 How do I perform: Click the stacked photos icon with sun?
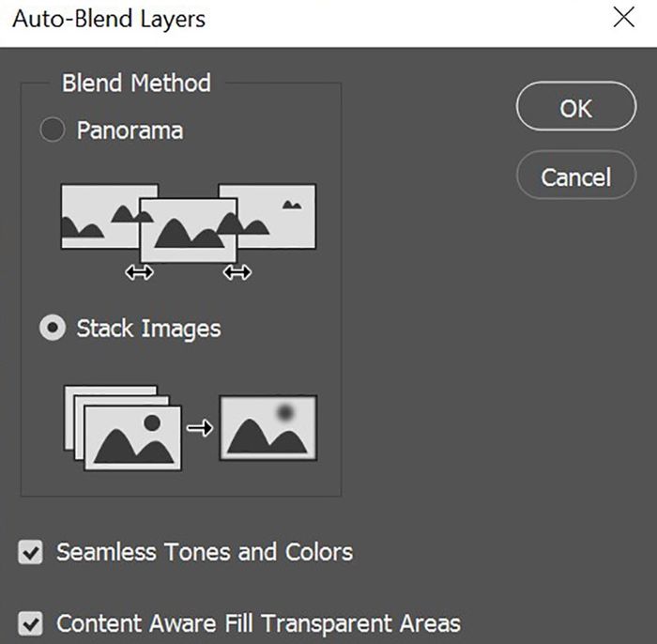coord(123,428)
